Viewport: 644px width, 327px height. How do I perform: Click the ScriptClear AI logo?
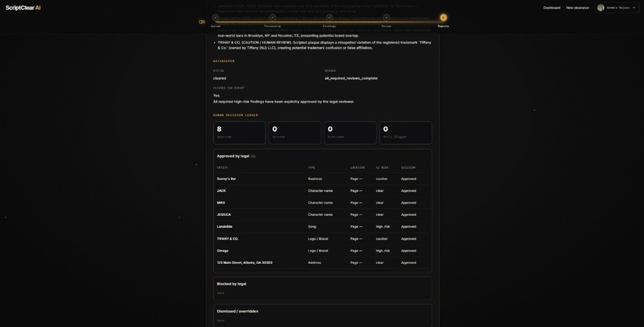pos(23,8)
